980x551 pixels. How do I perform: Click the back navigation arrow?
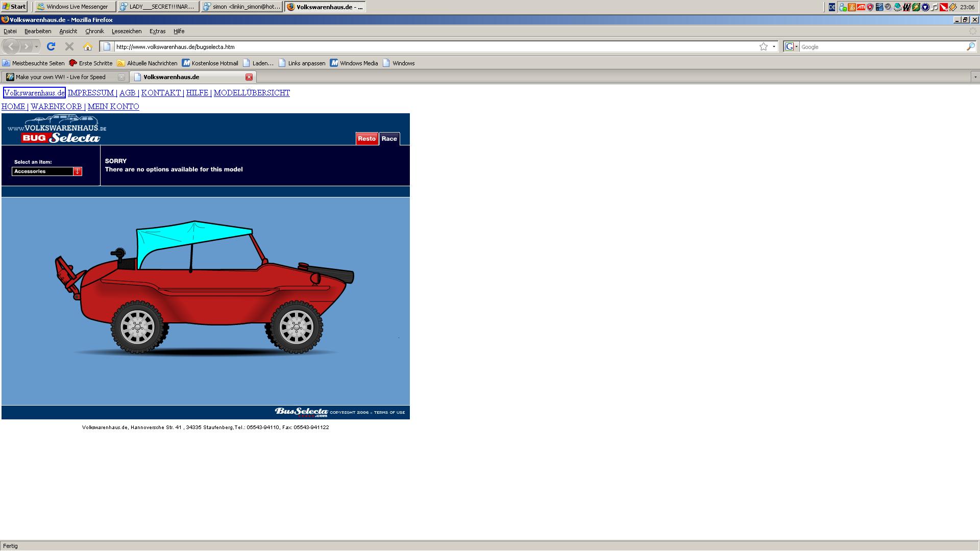(11, 46)
